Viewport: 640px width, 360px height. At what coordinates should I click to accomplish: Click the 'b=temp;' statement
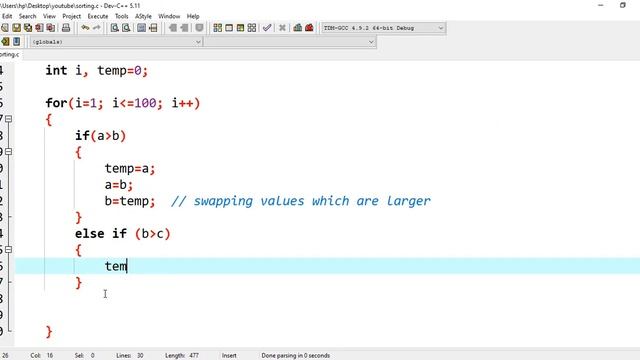coord(130,201)
